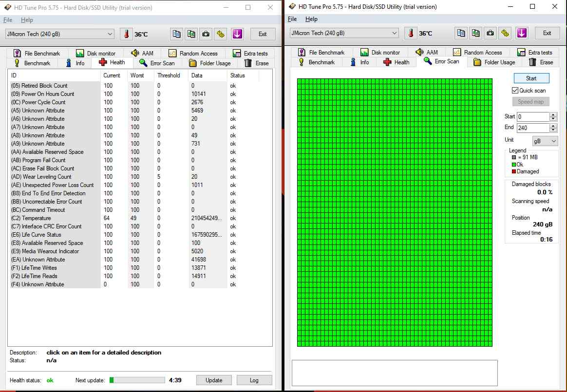Select (05) Retired Block Count row
This screenshot has height=392, width=567.
pyautogui.click(x=134, y=86)
